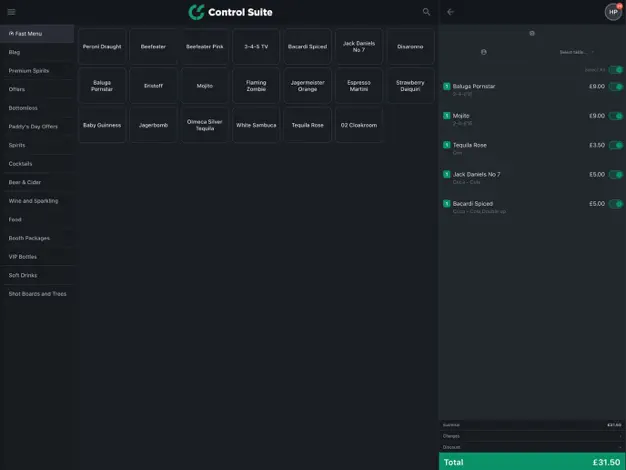The image size is (626, 470).
Task: Toggle the Tequila Rose order line switch
Action: click(616, 145)
